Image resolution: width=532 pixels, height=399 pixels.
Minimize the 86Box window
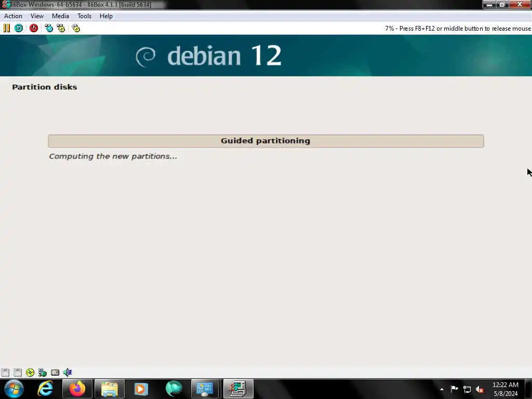tap(489, 4)
